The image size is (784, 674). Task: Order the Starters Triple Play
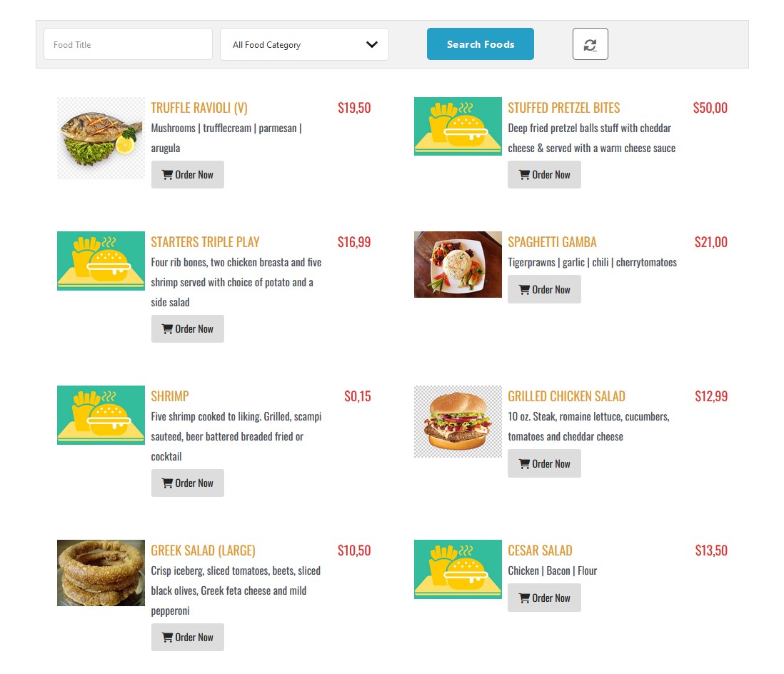click(x=187, y=329)
